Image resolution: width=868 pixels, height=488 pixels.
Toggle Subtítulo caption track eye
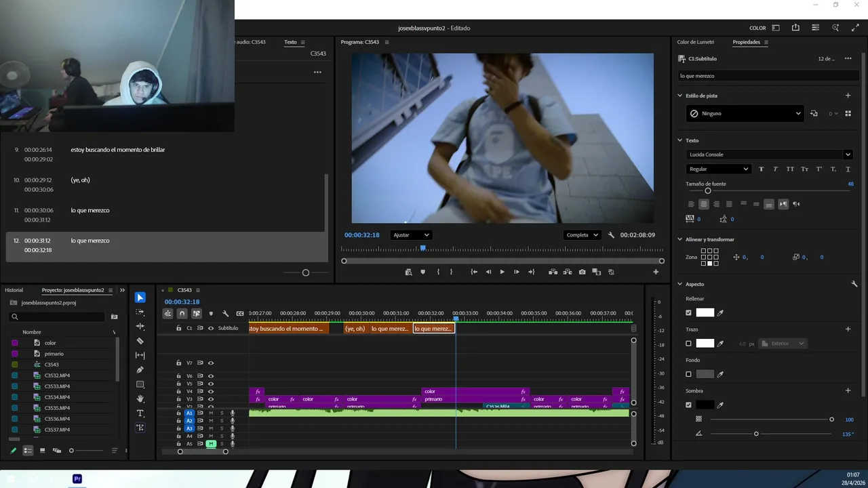[x=210, y=328]
